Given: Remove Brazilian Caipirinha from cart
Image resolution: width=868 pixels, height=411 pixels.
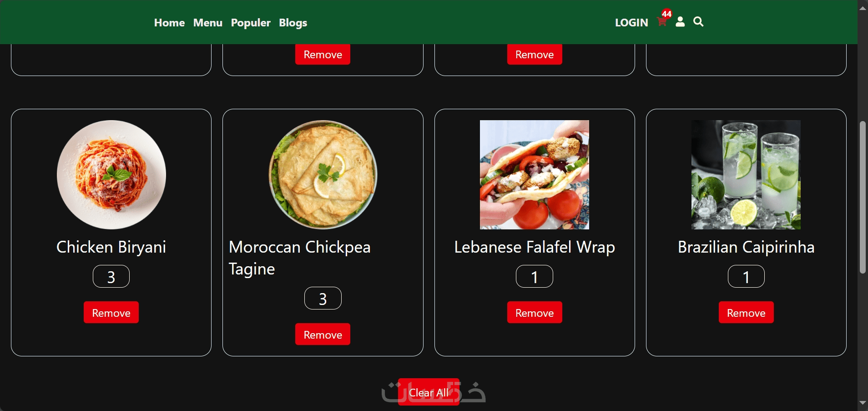Looking at the screenshot, I should pyautogui.click(x=746, y=312).
